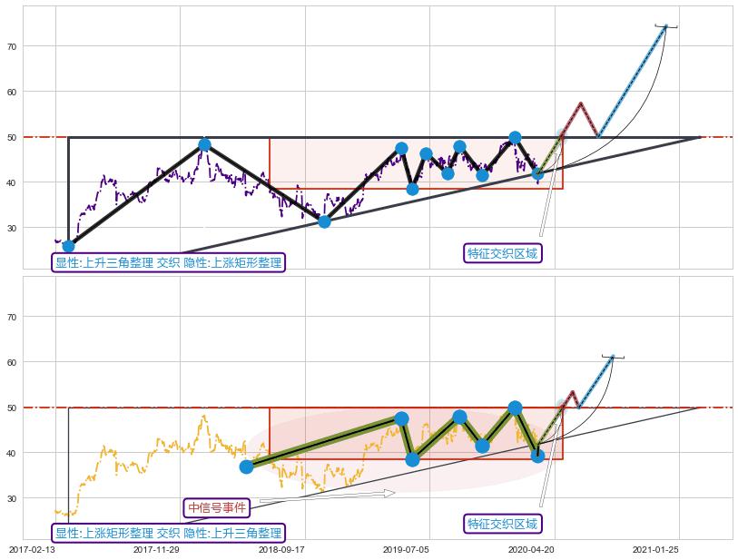The width and height of the screenshot is (738, 560).
Task: Click the bottom chart's projected blue target endpoint
Action: click(613, 357)
